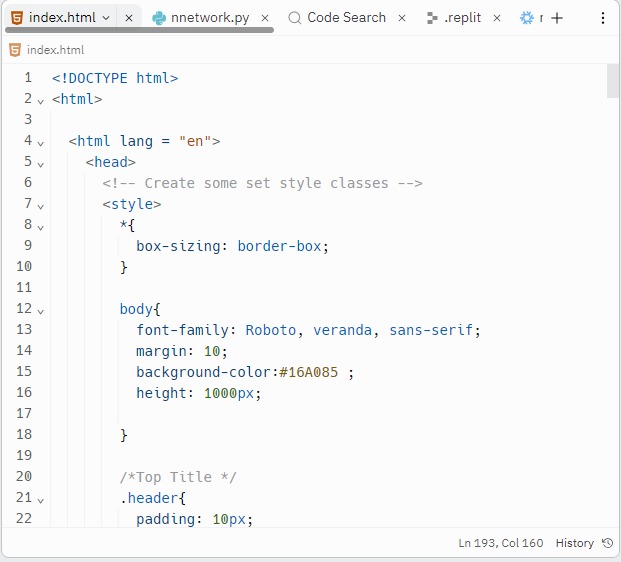
Task: Click the HTML5 icon in the breadcrumb
Action: (15, 50)
